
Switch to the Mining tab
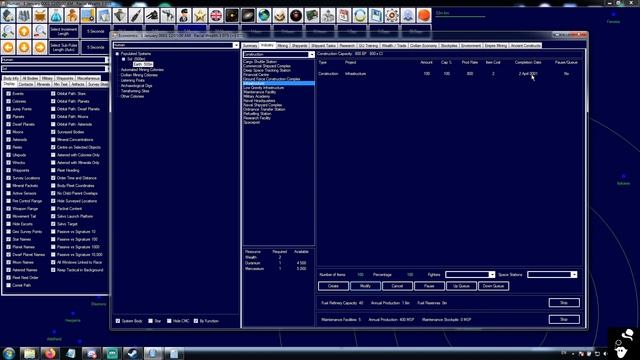tap(282, 46)
